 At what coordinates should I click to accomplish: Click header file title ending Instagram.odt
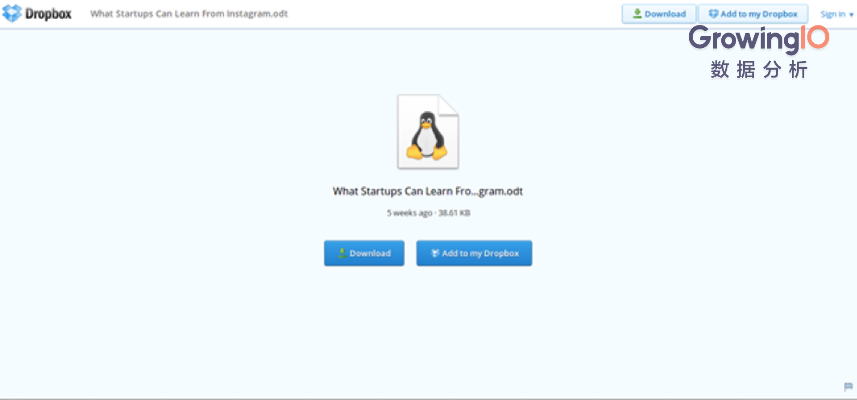189,14
